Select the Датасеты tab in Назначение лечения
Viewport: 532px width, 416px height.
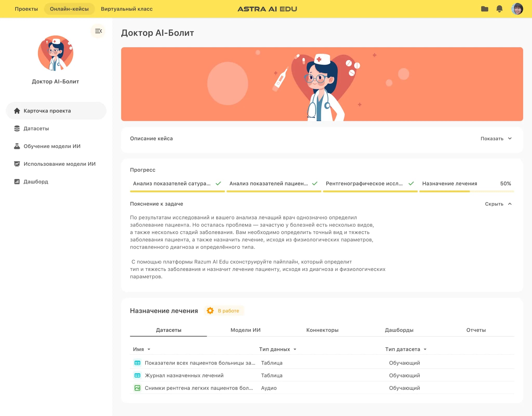click(168, 330)
